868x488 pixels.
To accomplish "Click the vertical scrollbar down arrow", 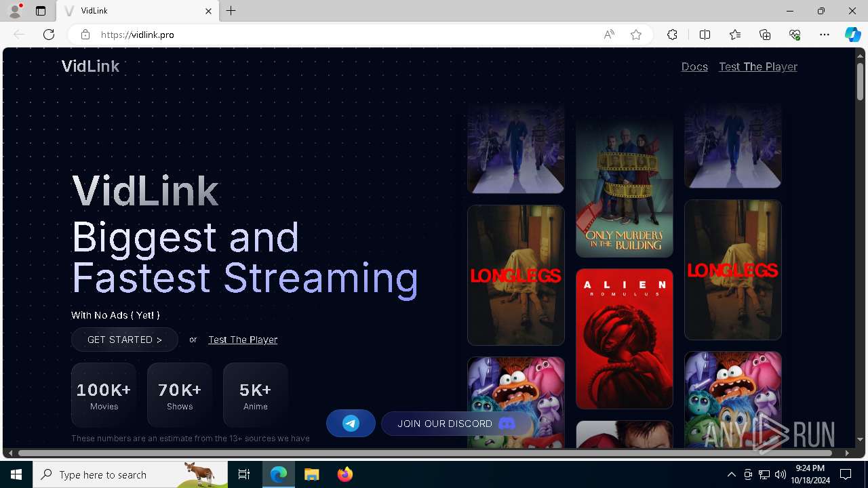I will click(860, 440).
